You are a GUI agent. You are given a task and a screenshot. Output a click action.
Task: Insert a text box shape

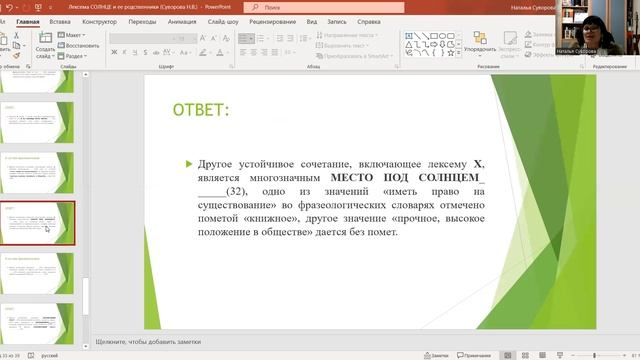[409, 36]
